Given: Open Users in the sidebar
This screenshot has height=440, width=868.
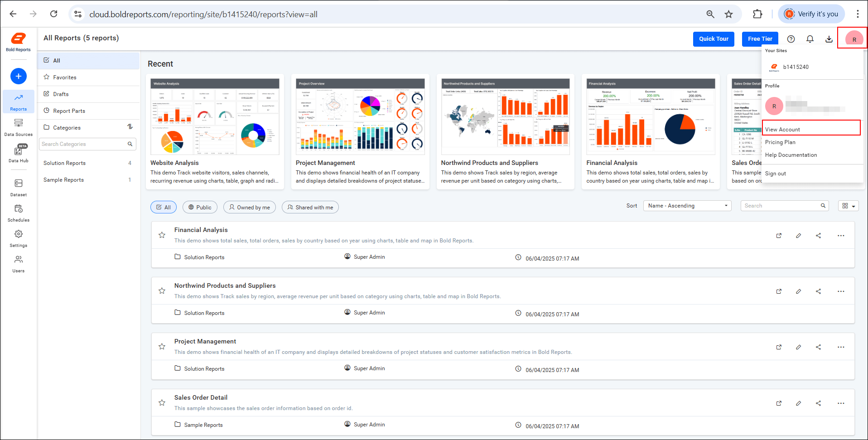Looking at the screenshot, I should (x=19, y=264).
